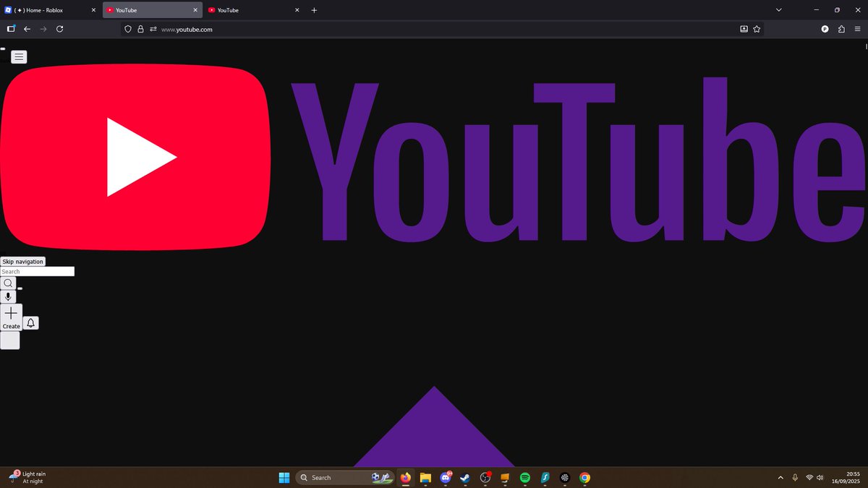Open the teal app icon right of Spotify
868x488 pixels.
(x=545, y=477)
